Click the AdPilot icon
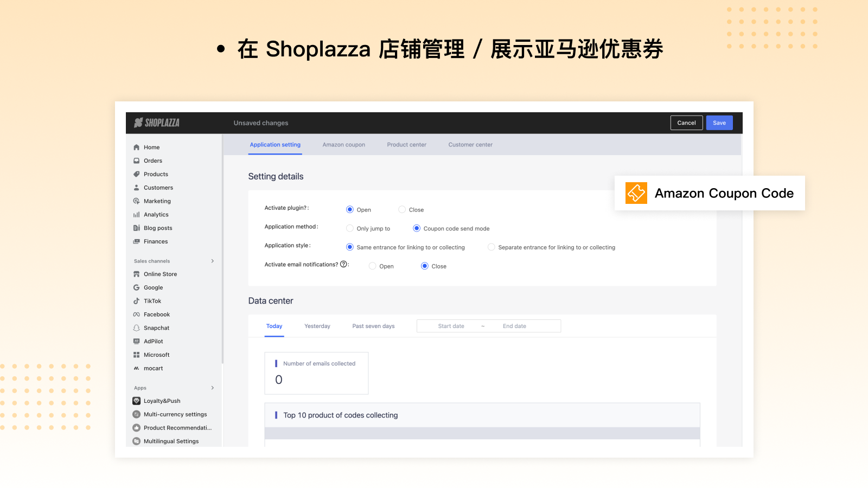 click(137, 342)
